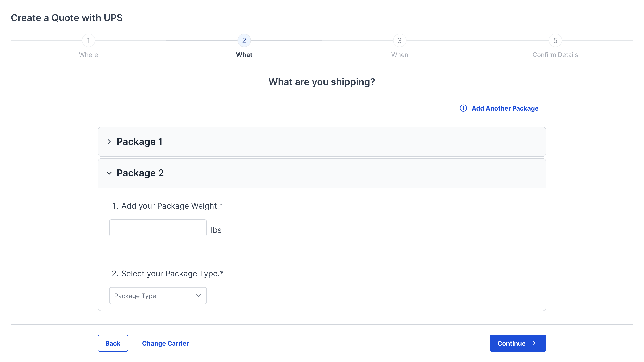Click the dropdown arrow in Package Type field
The image size is (644, 362).
pyautogui.click(x=199, y=296)
